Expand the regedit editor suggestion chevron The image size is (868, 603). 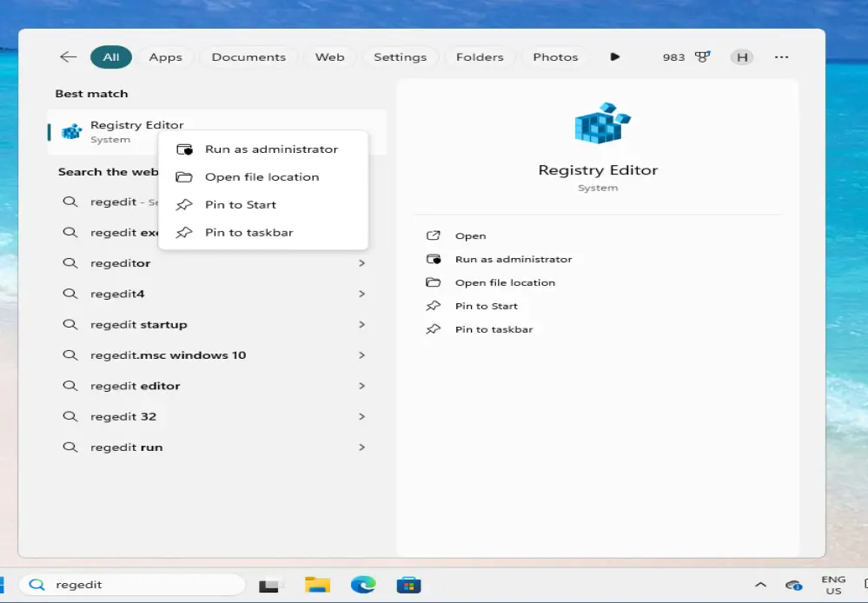pos(361,386)
